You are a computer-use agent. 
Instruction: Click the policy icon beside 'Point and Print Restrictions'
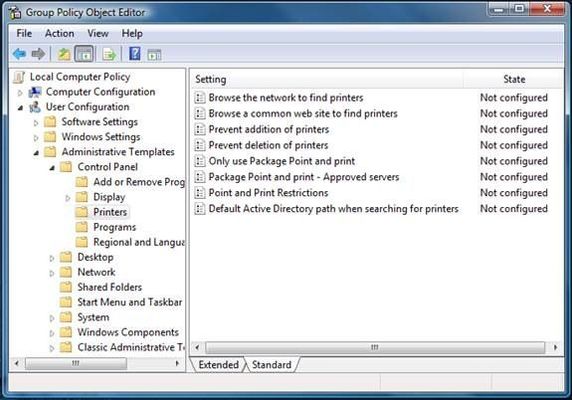click(x=200, y=193)
